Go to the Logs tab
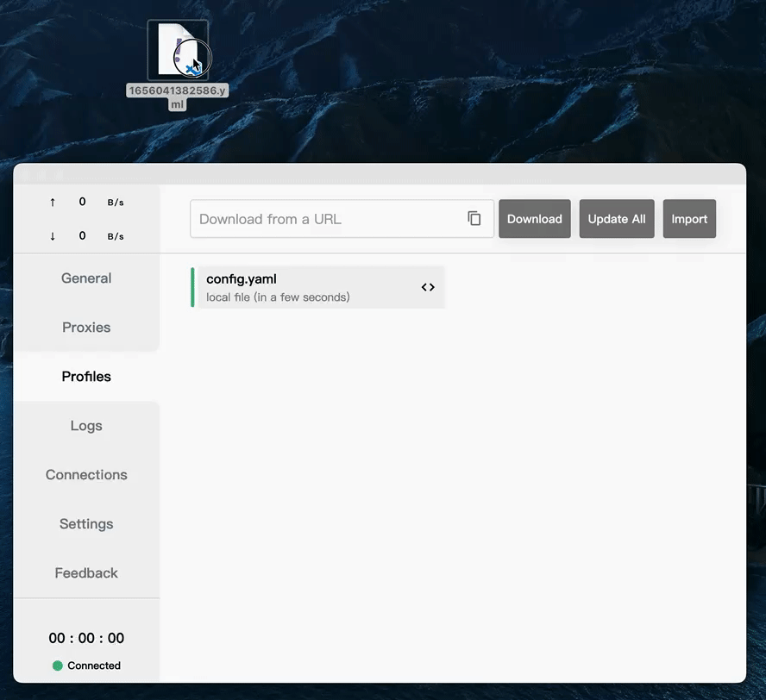Screen dimensions: 766x700 pyautogui.click(x=86, y=426)
